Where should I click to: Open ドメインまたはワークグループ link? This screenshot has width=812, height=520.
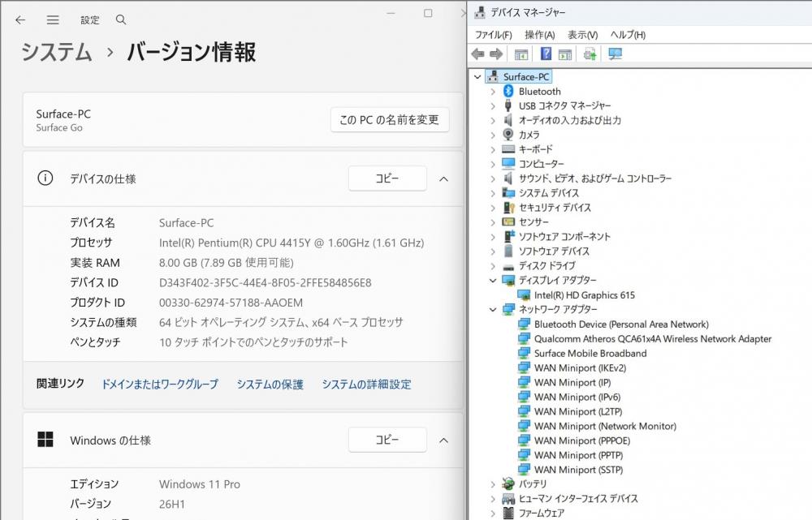click(x=160, y=385)
